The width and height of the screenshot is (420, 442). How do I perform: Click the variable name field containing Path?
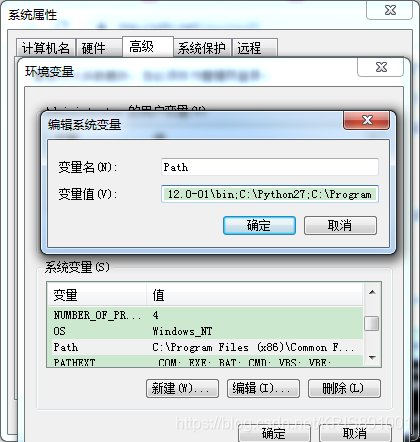[270, 167]
